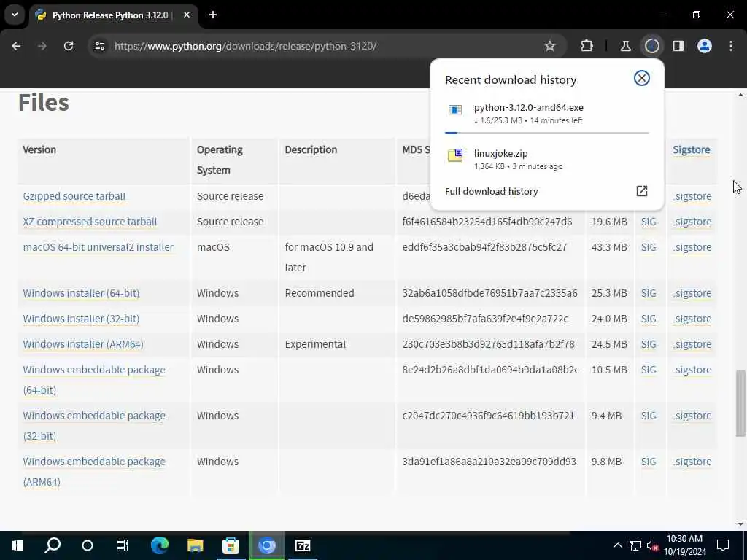Viewport: 747px width, 560px height.
Task: Click the Experimental description cell
Action: coord(315,344)
